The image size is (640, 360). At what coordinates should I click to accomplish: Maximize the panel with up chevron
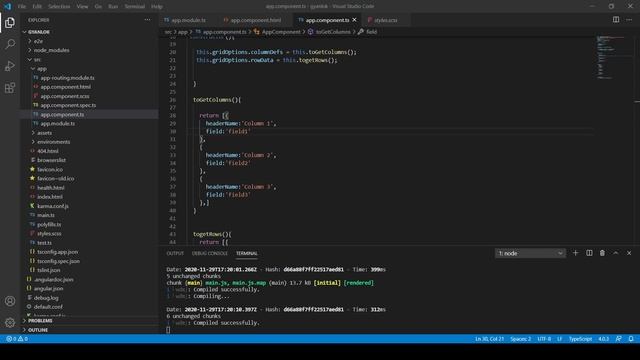point(616,253)
